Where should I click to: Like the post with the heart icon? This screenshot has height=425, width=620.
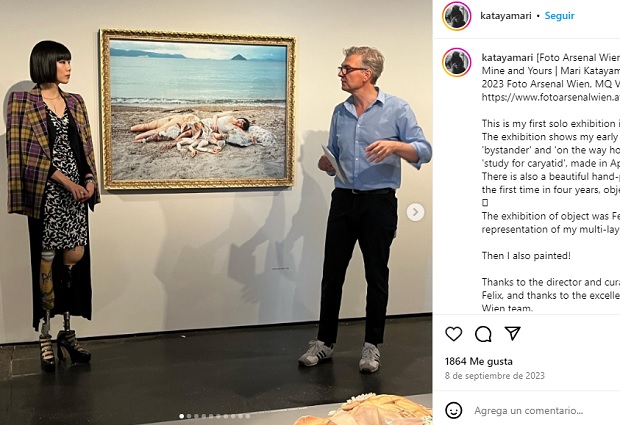click(454, 334)
